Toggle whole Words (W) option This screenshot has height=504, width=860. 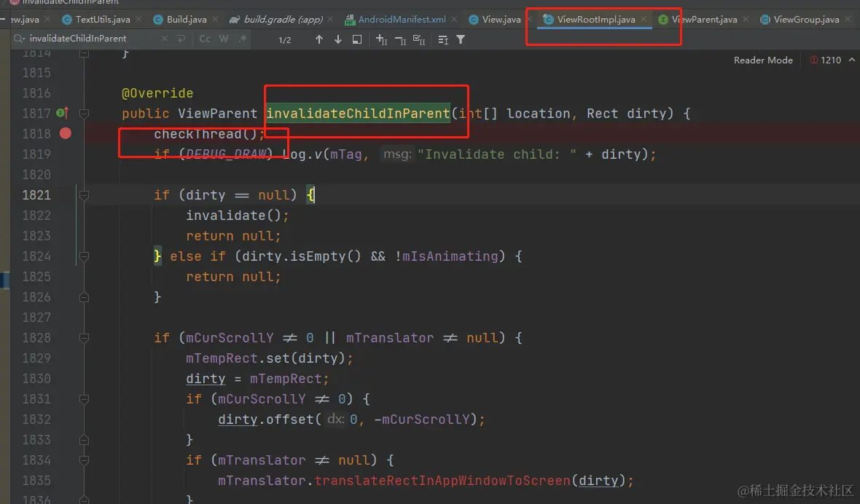tap(224, 39)
